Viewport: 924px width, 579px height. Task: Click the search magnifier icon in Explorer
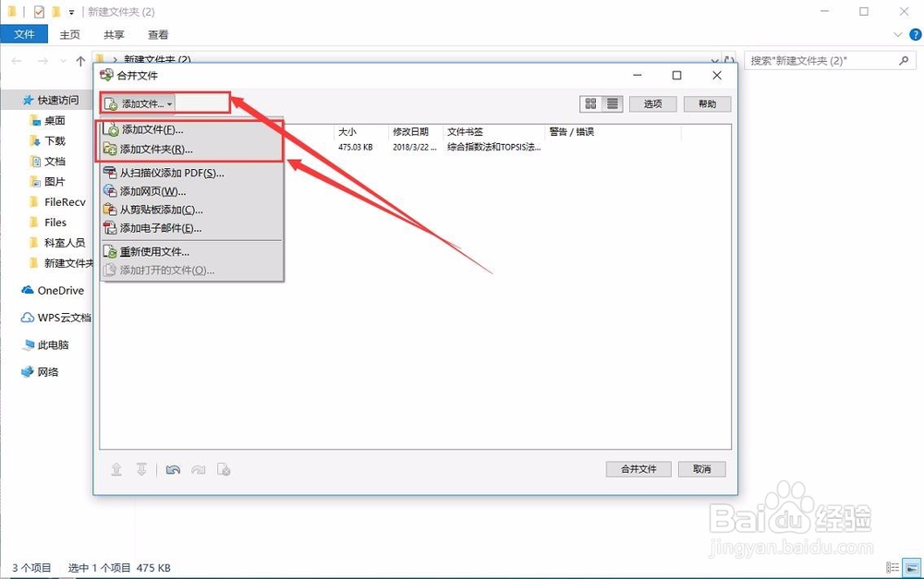[x=904, y=60]
